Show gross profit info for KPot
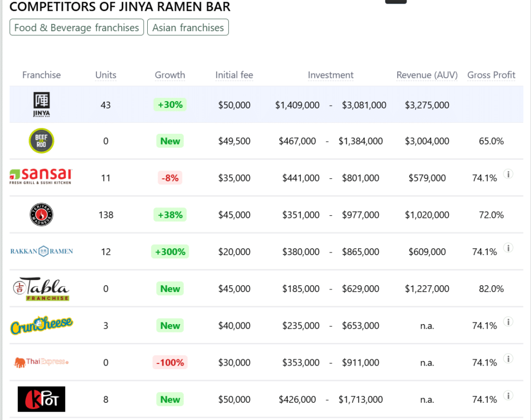 (508, 396)
